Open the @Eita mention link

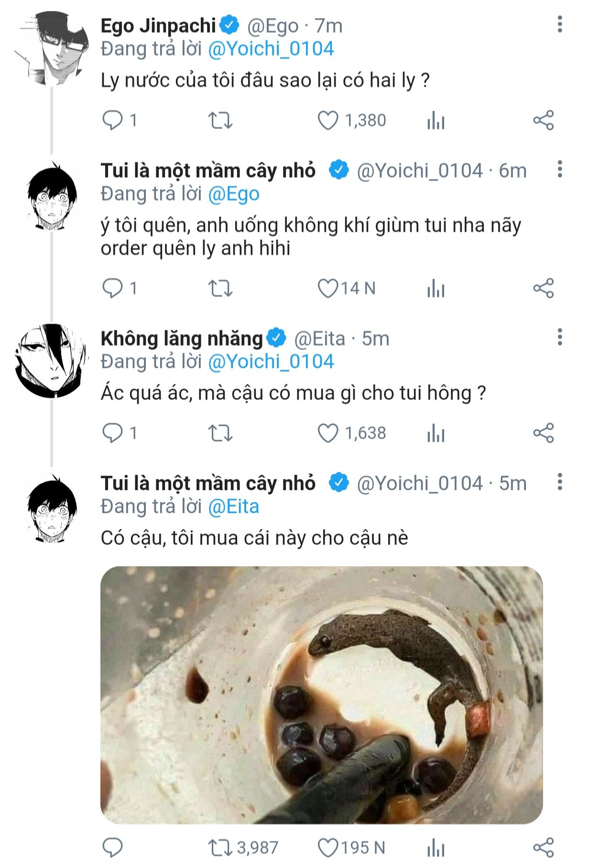pos(234,507)
